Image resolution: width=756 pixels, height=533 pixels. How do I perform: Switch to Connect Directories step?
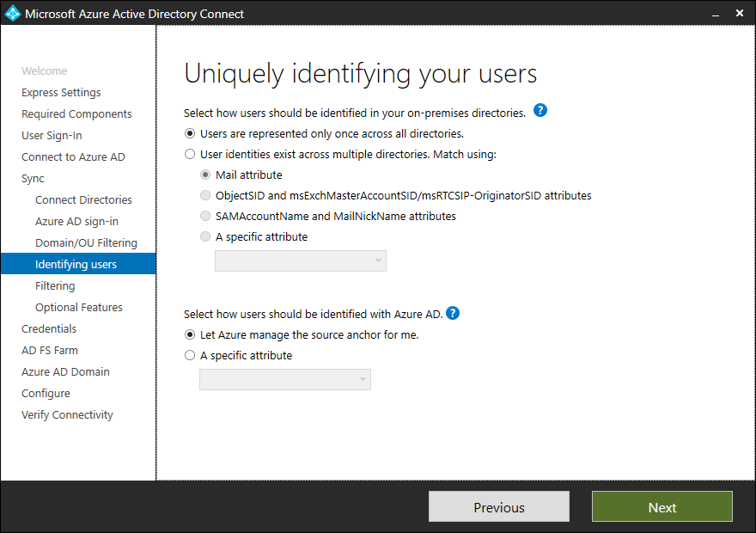pos(83,200)
